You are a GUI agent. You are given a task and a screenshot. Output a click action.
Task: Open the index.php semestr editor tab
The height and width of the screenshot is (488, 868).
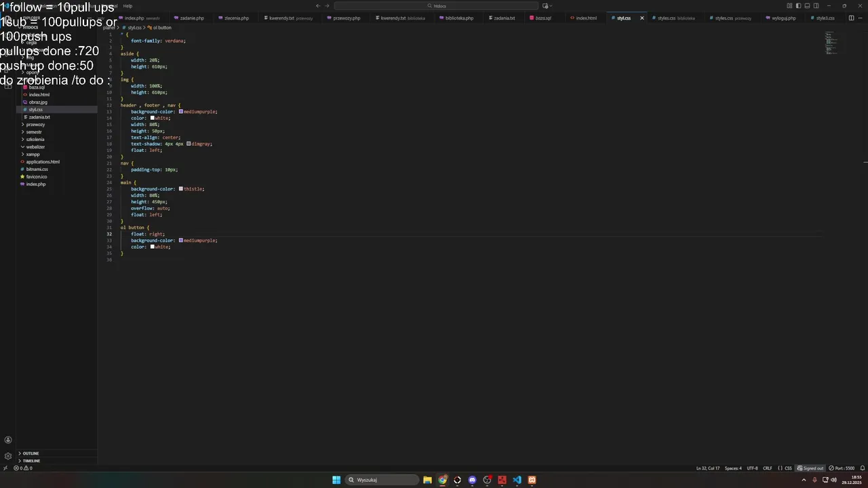[x=141, y=18]
